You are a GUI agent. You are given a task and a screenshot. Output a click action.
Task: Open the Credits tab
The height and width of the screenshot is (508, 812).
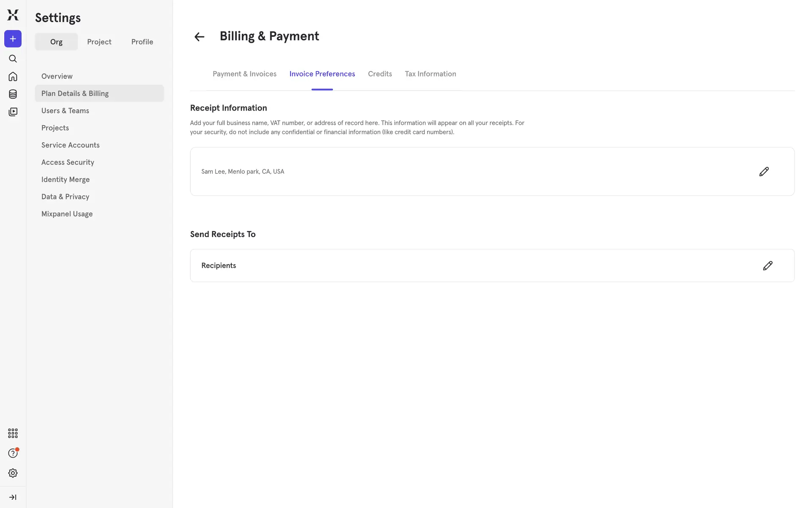(x=380, y=74)
